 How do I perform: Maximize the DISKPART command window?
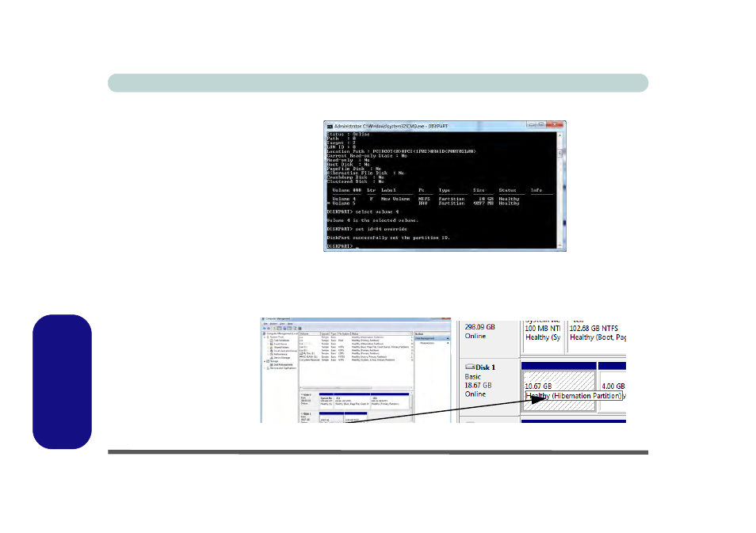[x=542, y=124]
